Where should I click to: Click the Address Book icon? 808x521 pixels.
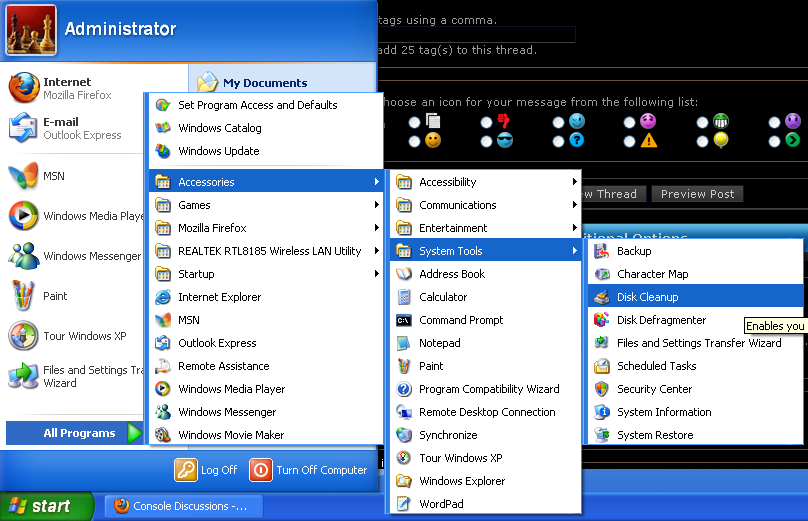[403, 274]
